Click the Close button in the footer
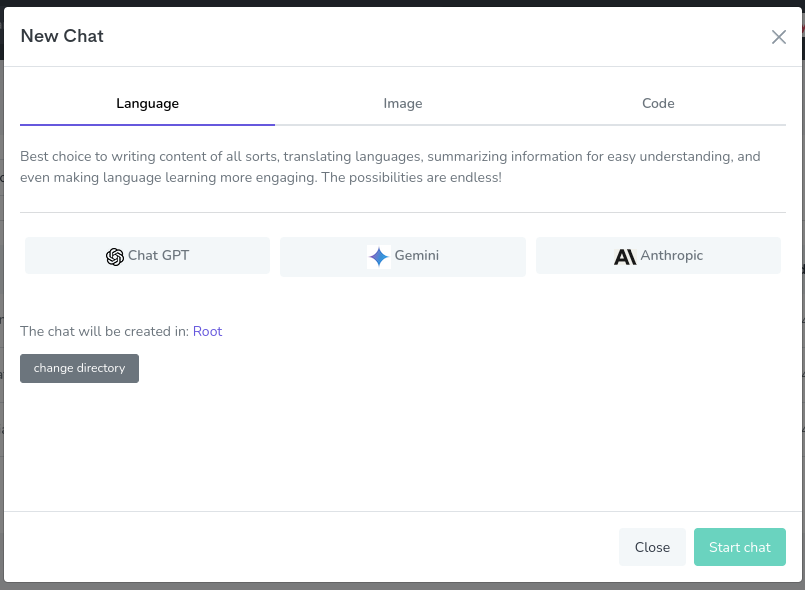This screenshot has height=590, width=805. point(652,547)
